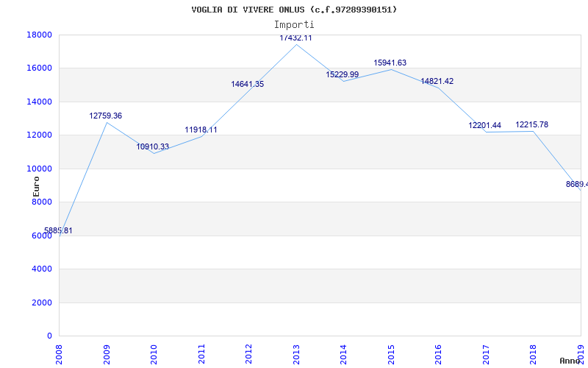Screen dimensions: 588x368
Task: Click the 14000 y-axis tick label
Action: pyautogui.click(x=40, y=102)
